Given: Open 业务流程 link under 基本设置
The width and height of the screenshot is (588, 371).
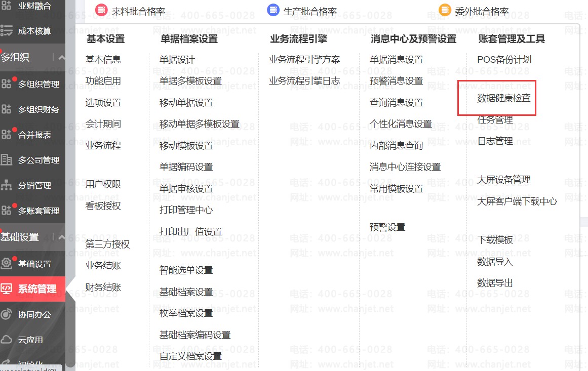Looking at the screenshot, I should pos(103,145).
